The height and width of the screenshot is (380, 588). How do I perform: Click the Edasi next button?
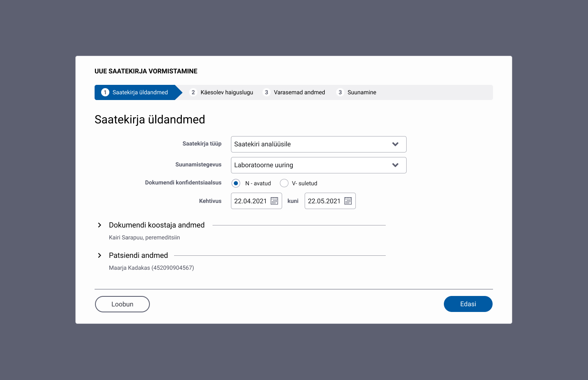(x=468, y=304)
